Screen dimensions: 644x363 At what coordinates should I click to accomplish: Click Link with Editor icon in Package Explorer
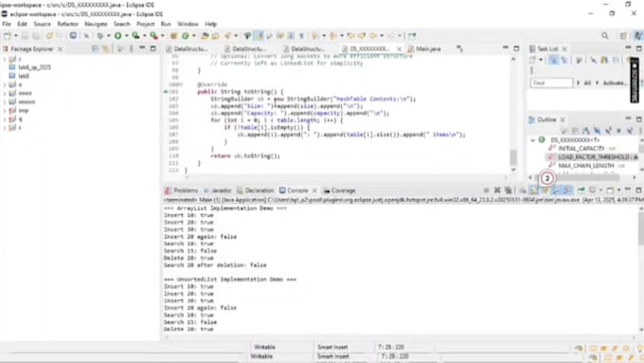[106, 49]
